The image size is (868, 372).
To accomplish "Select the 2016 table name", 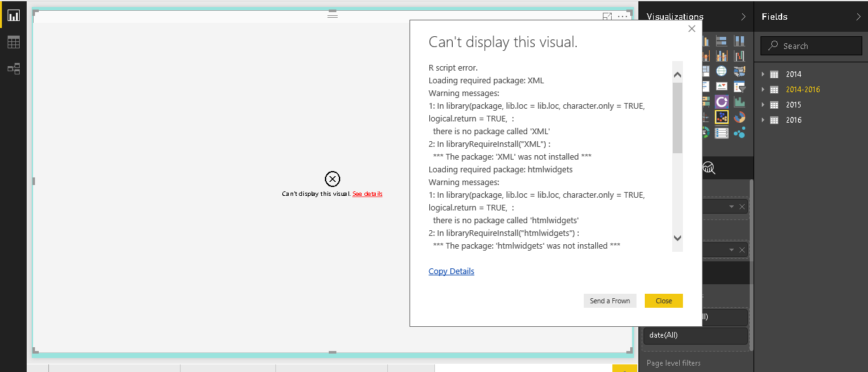I will 793,120.
